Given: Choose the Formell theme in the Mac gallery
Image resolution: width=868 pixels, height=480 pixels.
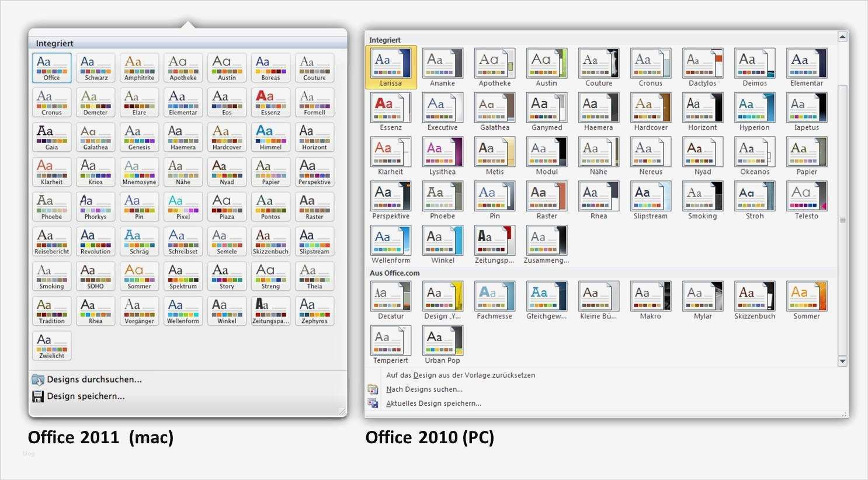Looking at the screenshot, I should coord(314,103).
